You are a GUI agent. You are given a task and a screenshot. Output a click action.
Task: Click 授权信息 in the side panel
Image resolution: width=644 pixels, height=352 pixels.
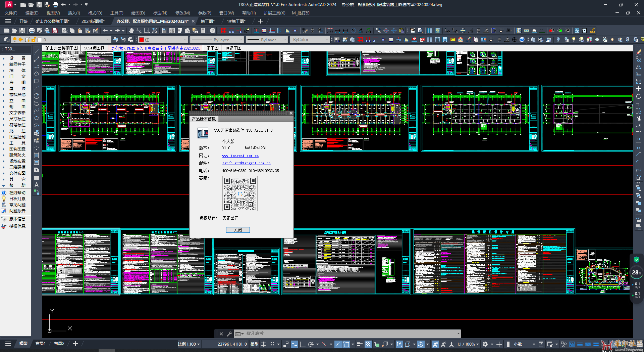[17, 226]
